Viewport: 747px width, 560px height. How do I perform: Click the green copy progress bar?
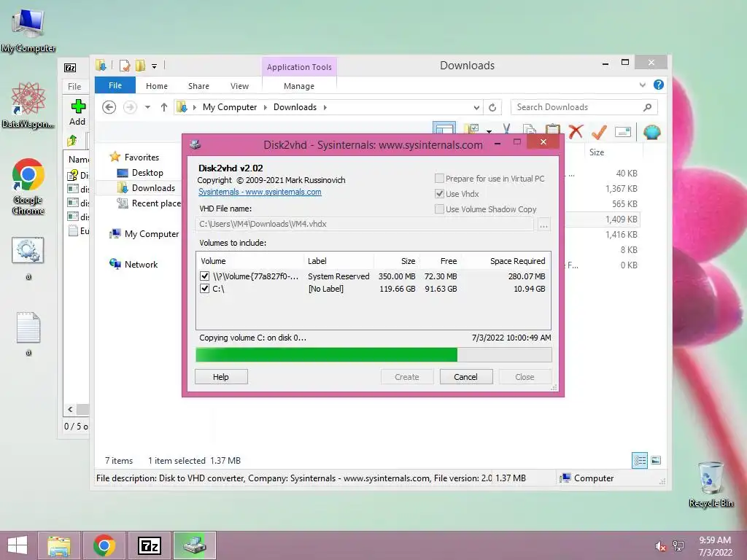[373, 355]
